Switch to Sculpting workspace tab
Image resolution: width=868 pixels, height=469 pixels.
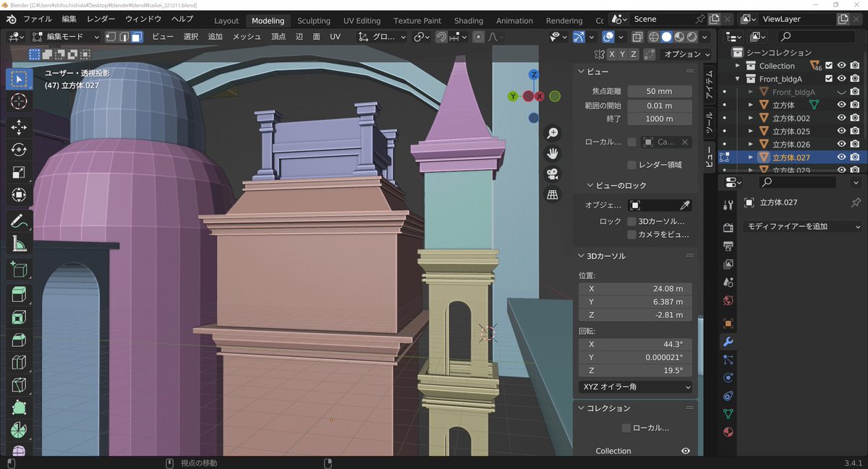point(314,21)
